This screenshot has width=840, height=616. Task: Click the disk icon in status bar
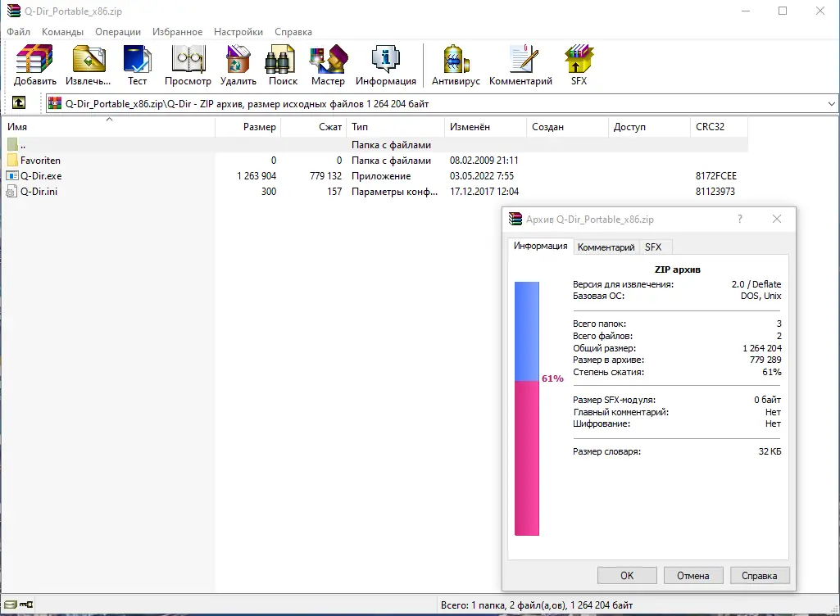11,605
